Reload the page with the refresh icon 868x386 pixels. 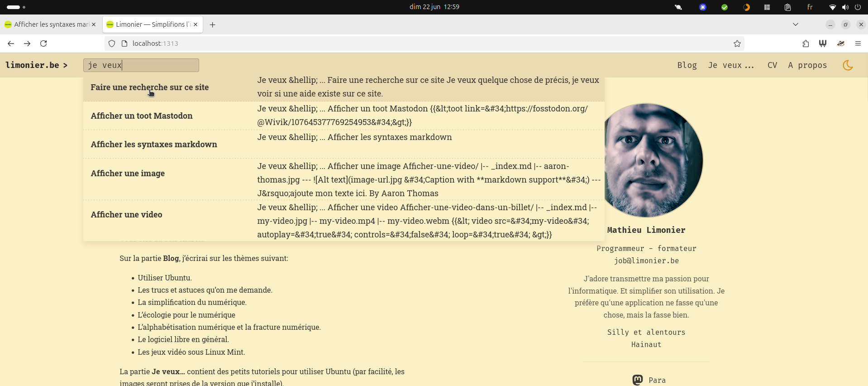pyautogui.click(x=43, y=43)
